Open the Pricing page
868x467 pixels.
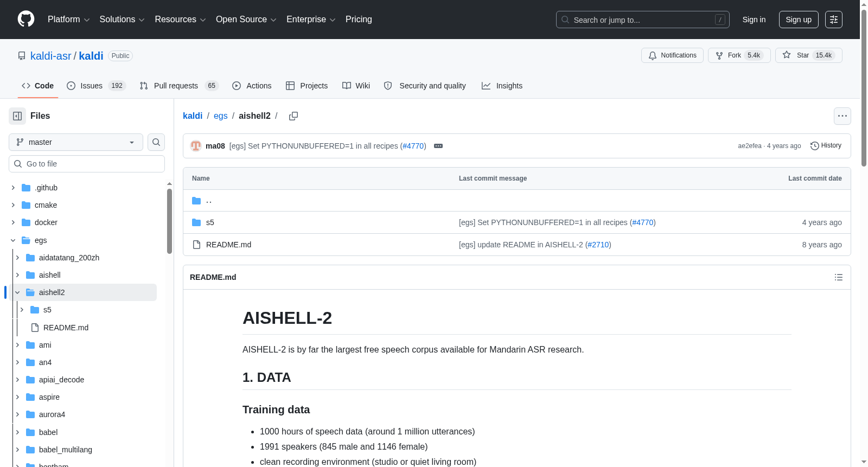pyautogui.click(x=359, y=20)
